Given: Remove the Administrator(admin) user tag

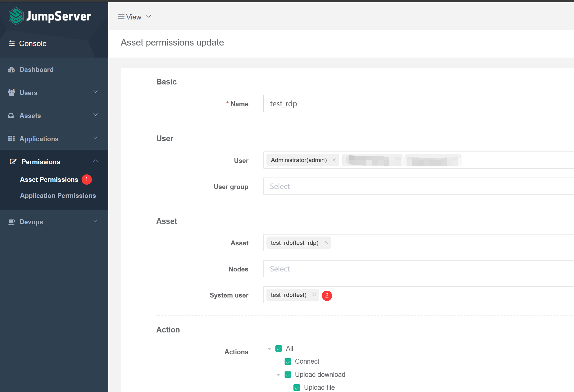Looking at the screenshot, I should pos(334,160).
